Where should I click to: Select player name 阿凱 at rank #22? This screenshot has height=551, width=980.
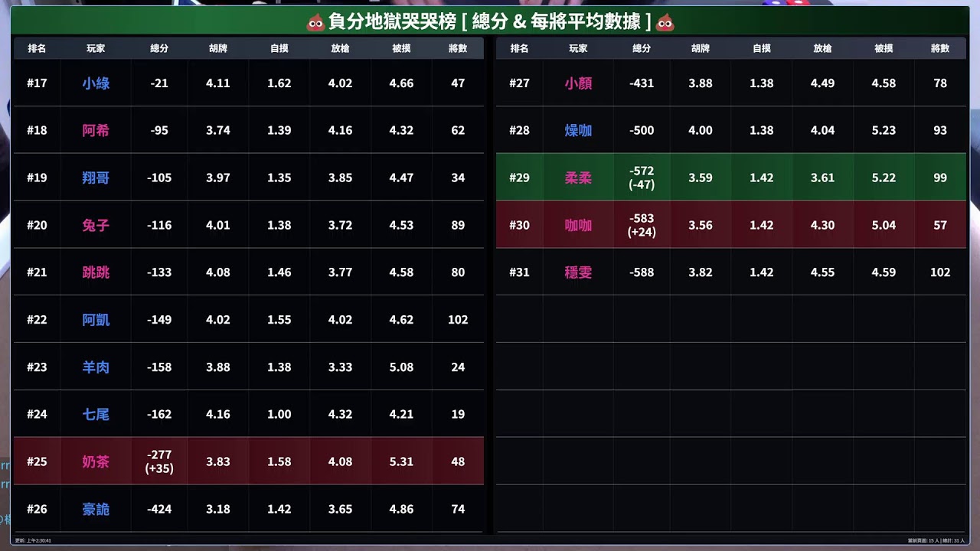click(x=96, y=320)
